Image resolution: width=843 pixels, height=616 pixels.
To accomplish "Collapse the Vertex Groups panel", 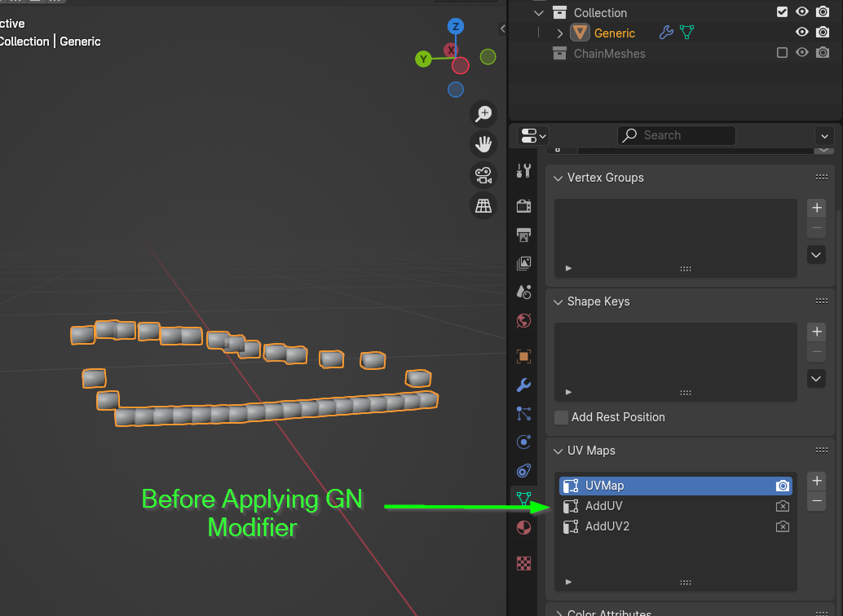I will pos(558,178).
